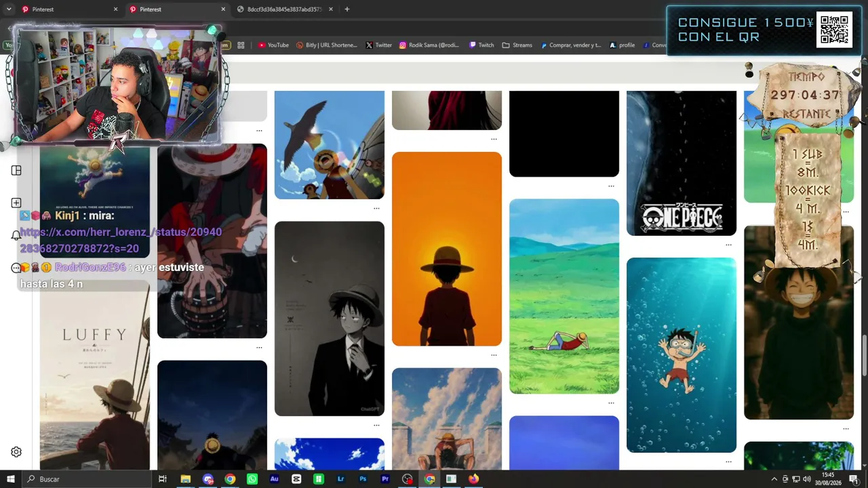This screenshot has width=868, height=488.
Task: Open the Streams bookmarks folder
Action: coord(517,45)
